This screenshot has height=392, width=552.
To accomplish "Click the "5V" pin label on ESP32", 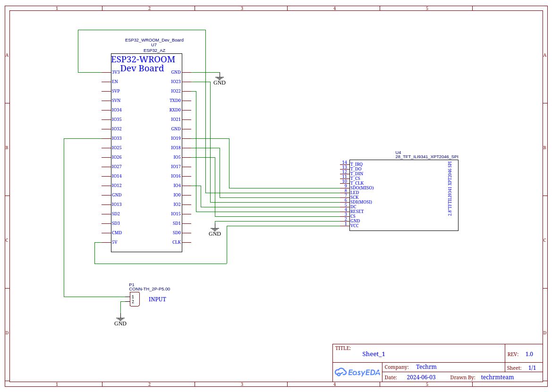I will [x=114, y=242].
